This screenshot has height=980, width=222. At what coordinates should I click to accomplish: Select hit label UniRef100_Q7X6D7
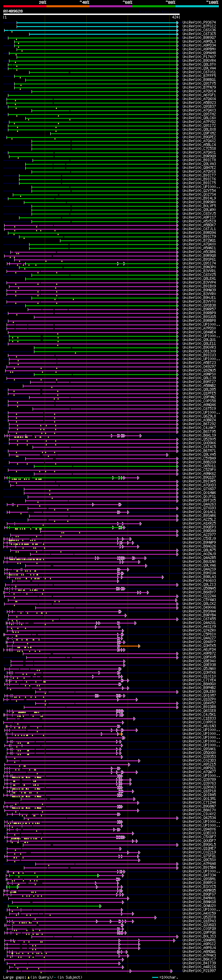pos(199,489)
